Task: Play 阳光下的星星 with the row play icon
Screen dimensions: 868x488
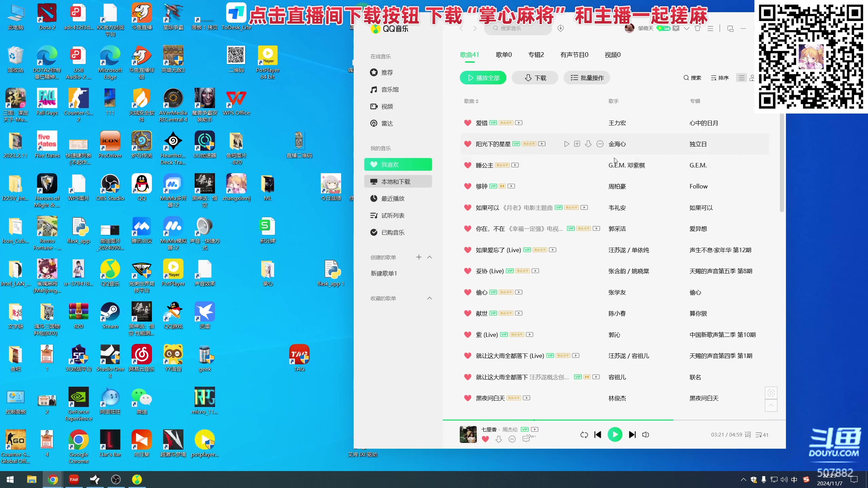Action: pos(567,144)
